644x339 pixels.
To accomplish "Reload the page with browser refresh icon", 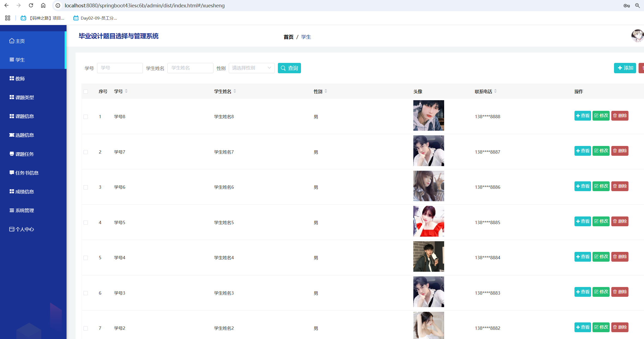I will pos(31,5).
